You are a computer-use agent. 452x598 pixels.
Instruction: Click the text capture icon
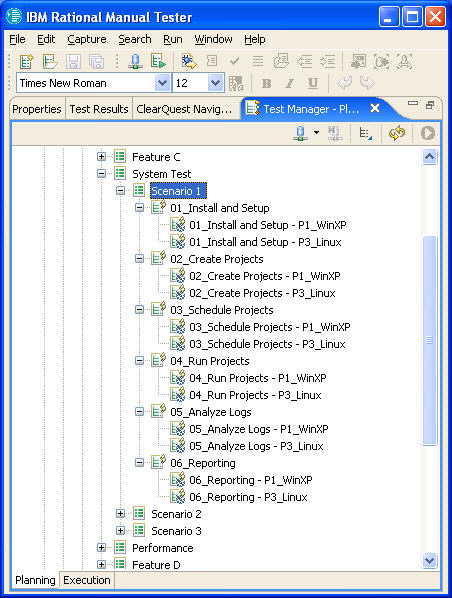point(404,61)
